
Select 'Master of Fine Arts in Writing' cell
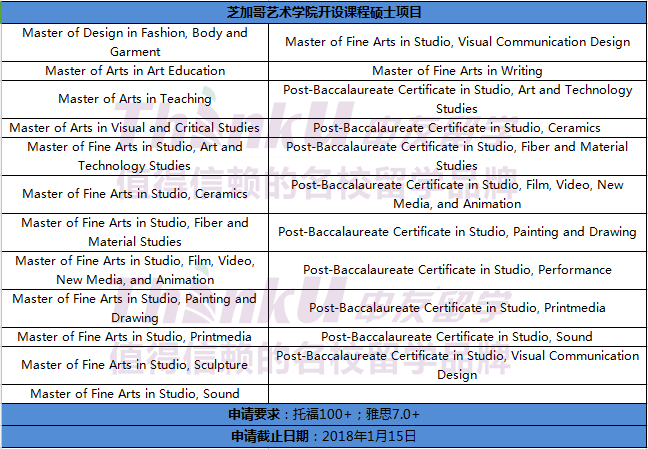point(457,71)
